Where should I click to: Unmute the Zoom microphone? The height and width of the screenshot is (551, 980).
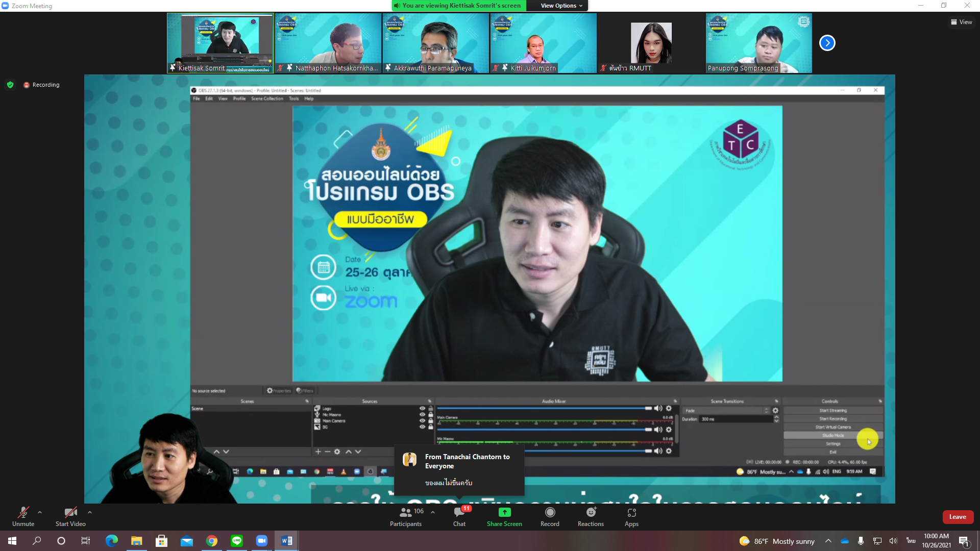tap(23, 516)
